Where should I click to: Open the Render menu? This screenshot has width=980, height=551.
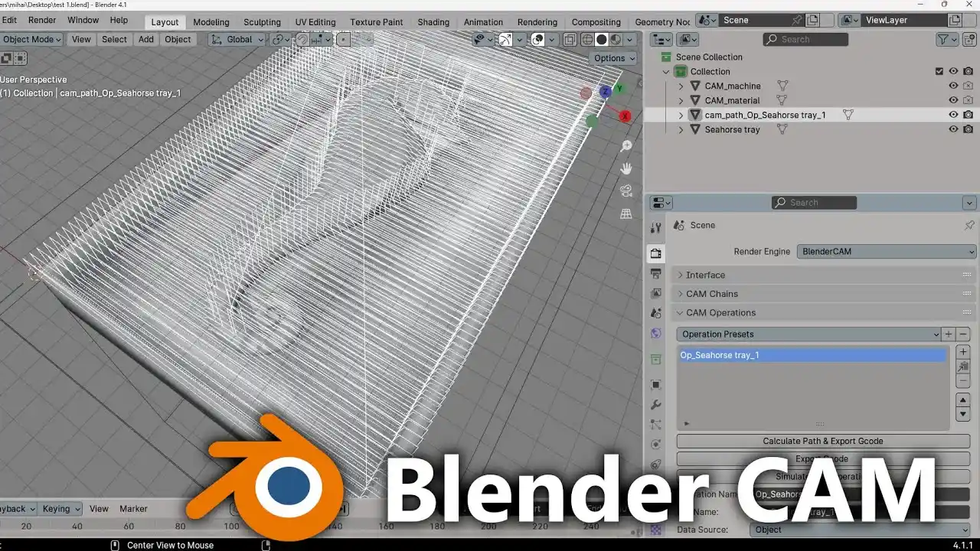41,20
